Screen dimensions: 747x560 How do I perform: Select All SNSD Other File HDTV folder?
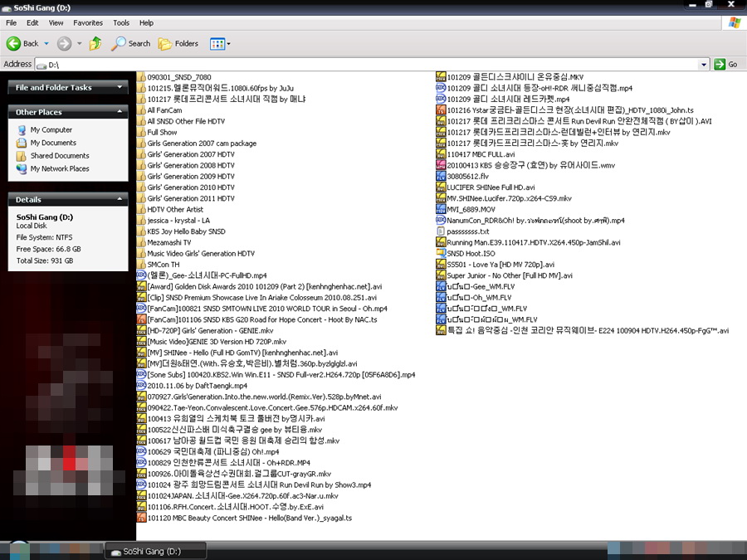186,121
